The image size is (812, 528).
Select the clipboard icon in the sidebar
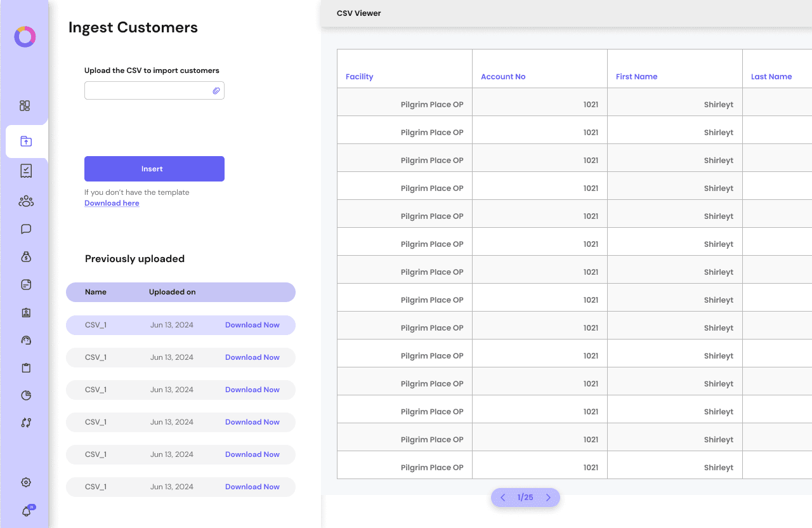(x=25, y=367)
